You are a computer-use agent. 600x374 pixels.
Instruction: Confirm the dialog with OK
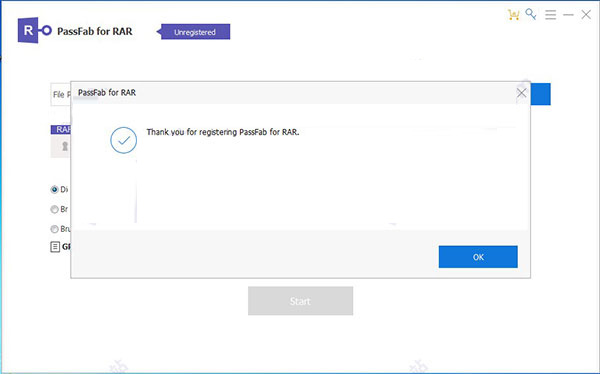coord(478,257)
